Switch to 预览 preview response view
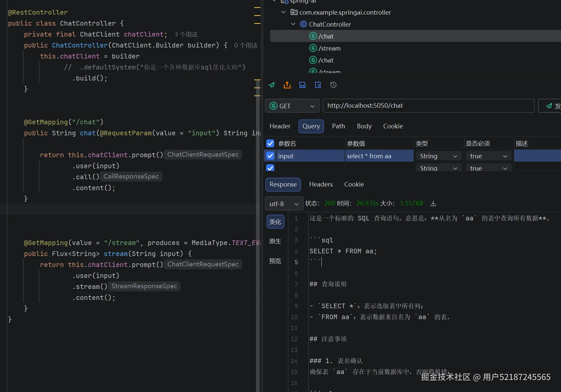Image resolution: width=561 pixels, height=392 pixels. (x=275, y=261)
